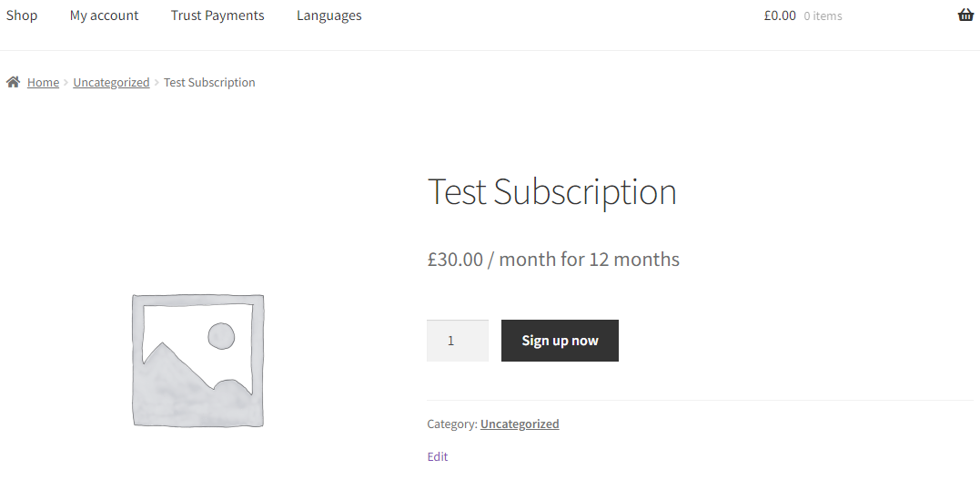980x480 pixels.
Task: Click Test Subscription breadcrumb text
Action: (209, 83)
